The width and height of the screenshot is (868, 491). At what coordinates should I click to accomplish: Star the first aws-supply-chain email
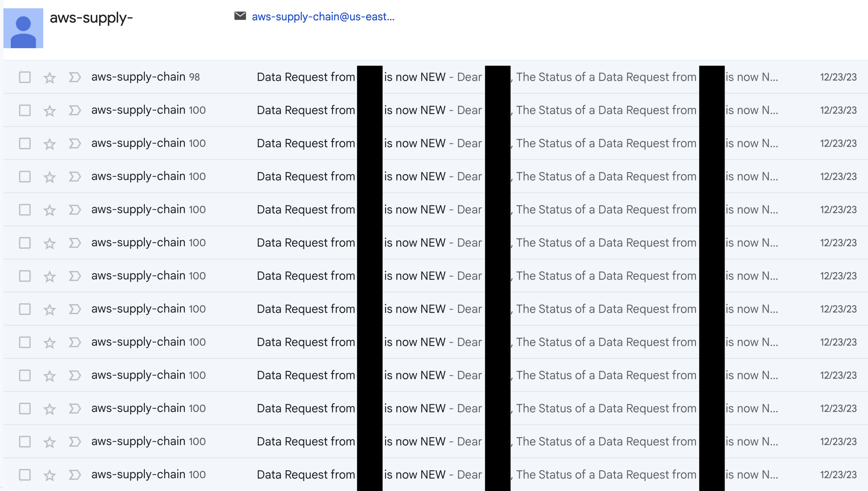[49, 77]
